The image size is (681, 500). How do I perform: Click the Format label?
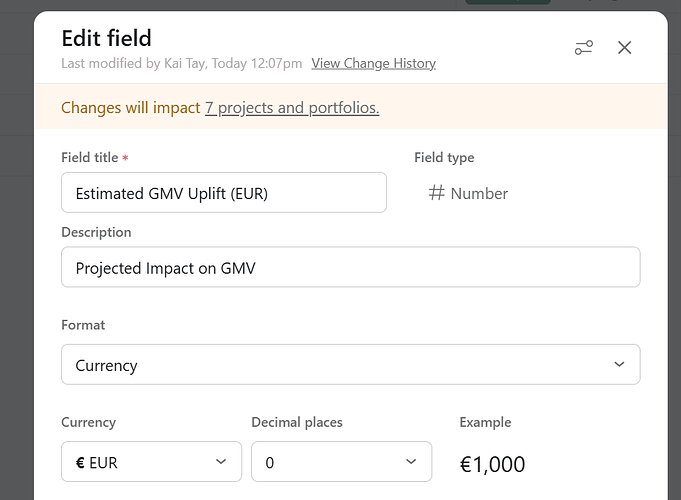click(x=83, y=325)
